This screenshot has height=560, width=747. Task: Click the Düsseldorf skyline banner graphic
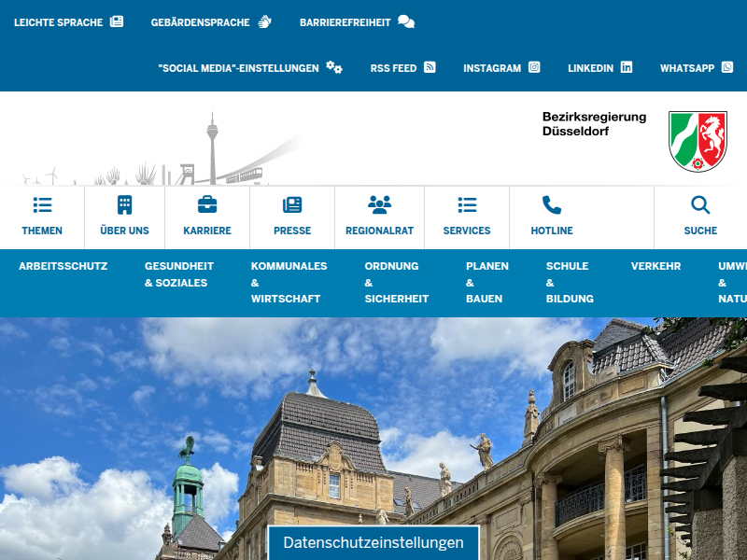click(160, 150)
